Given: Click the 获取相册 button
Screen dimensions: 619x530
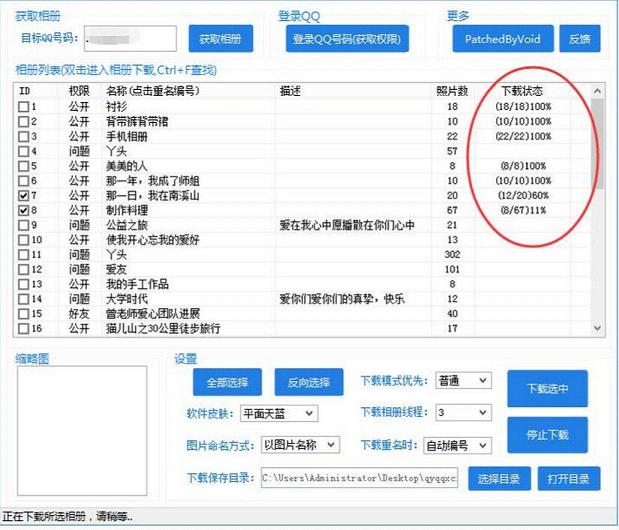Looking at the screenshot, I should (221, 39).
